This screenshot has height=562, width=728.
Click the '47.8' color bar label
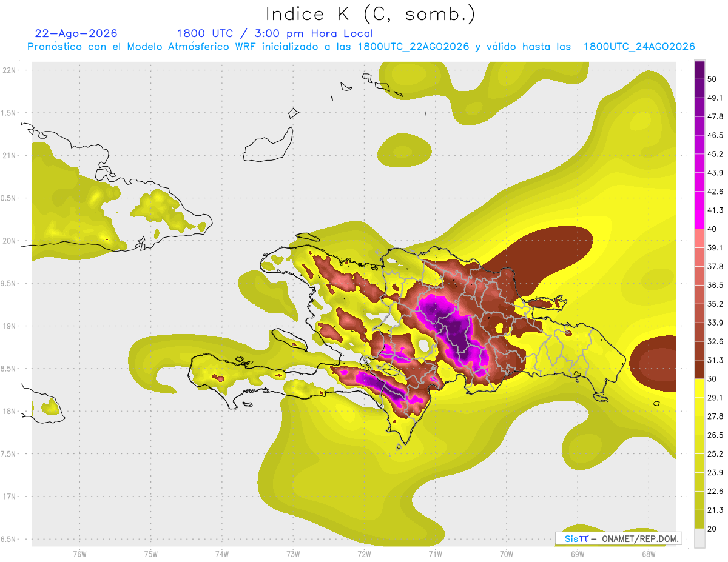tap(715, 116)
